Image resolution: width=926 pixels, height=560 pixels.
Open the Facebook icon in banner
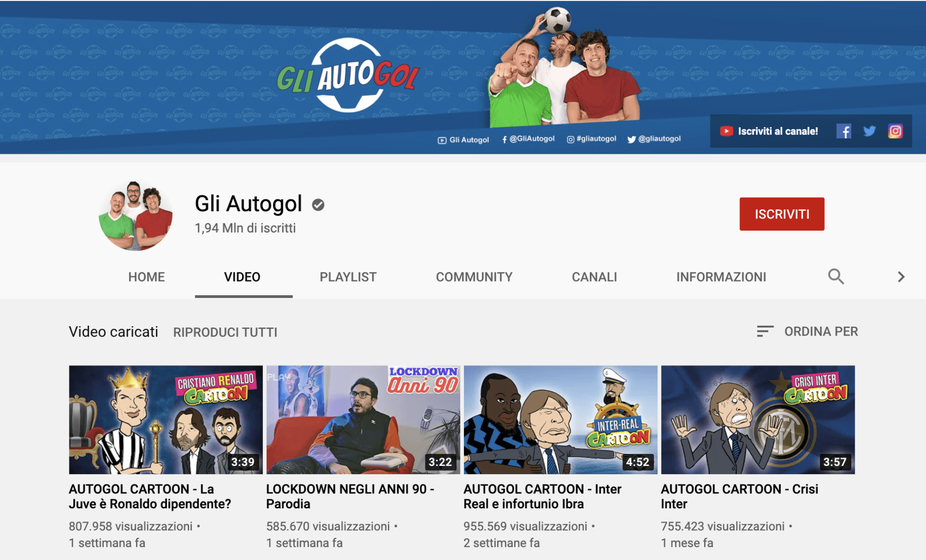point(844,131)
